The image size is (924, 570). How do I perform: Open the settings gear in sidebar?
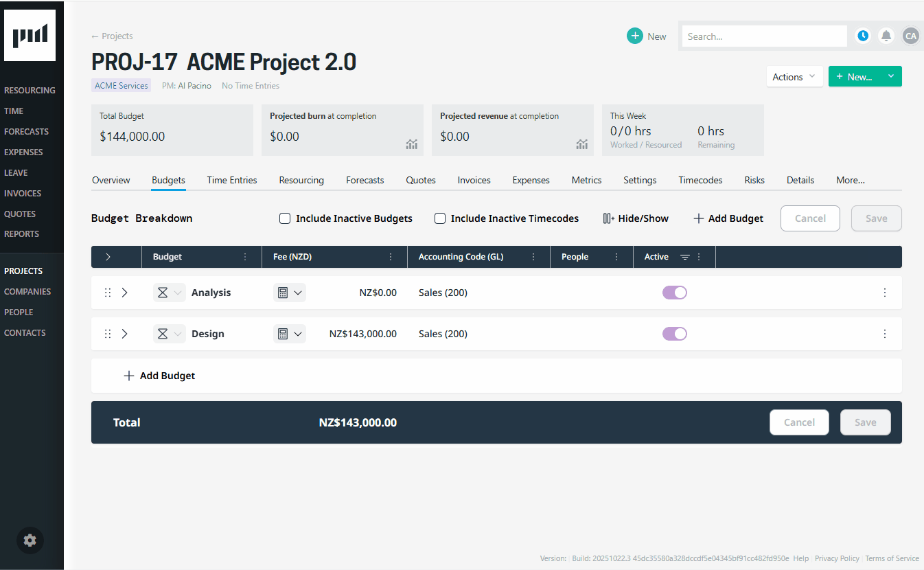coord(30,540)
